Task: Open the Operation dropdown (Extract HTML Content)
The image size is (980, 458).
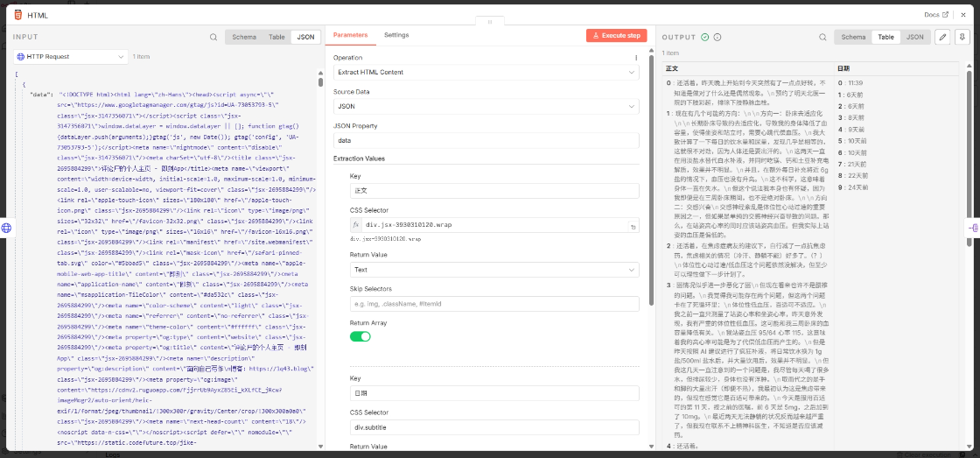Action: point(486,72)
